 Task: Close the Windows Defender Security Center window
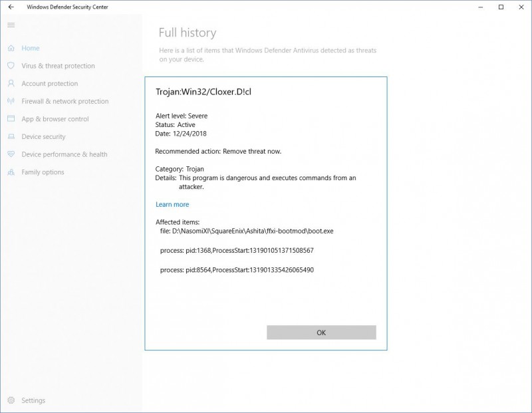pyautogui.click(x=521, y=7)
